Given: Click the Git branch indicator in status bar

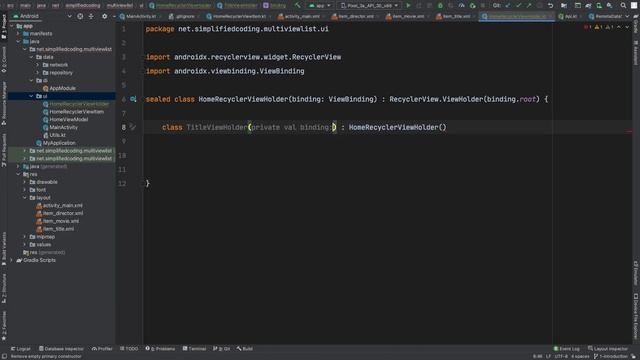Looking at the screenshot, I should click(611, 356).
